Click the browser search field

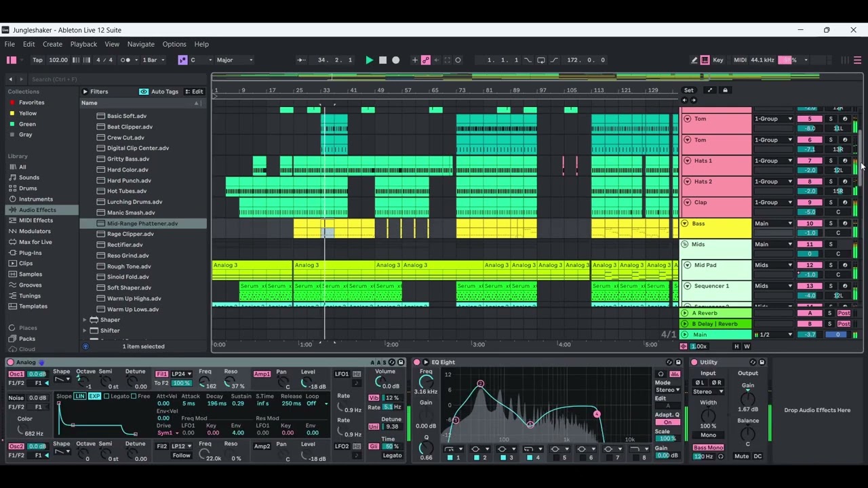(x=117, y=79)
